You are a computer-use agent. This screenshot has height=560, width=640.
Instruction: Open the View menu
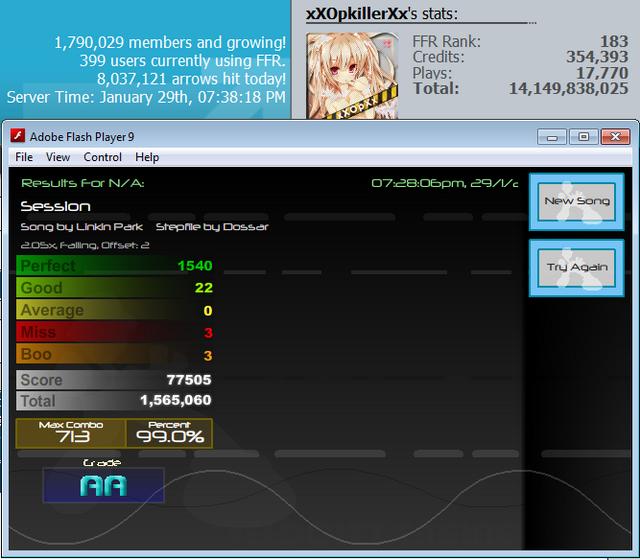[x=58, y=157]
